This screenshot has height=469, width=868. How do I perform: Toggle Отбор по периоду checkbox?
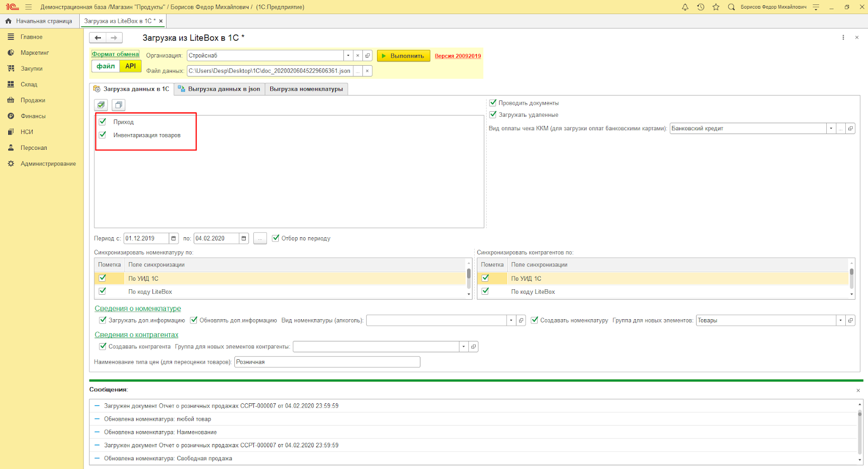tap(276, 238)
